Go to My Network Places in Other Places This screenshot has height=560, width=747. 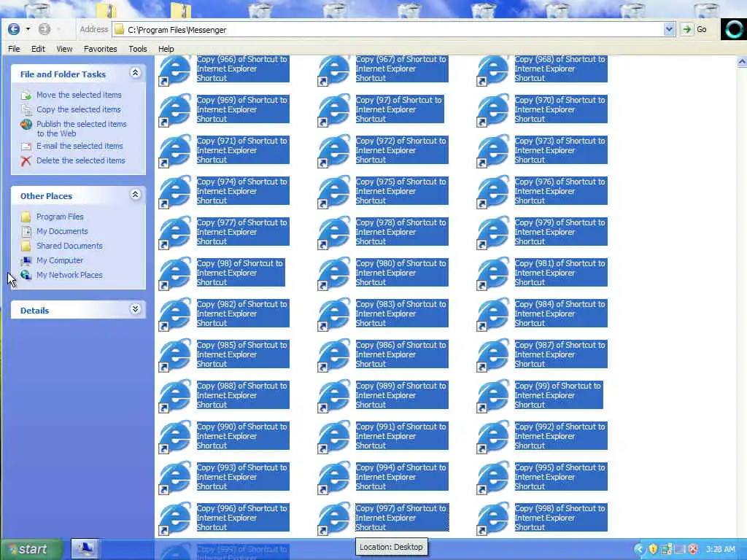tap(69, 275)
